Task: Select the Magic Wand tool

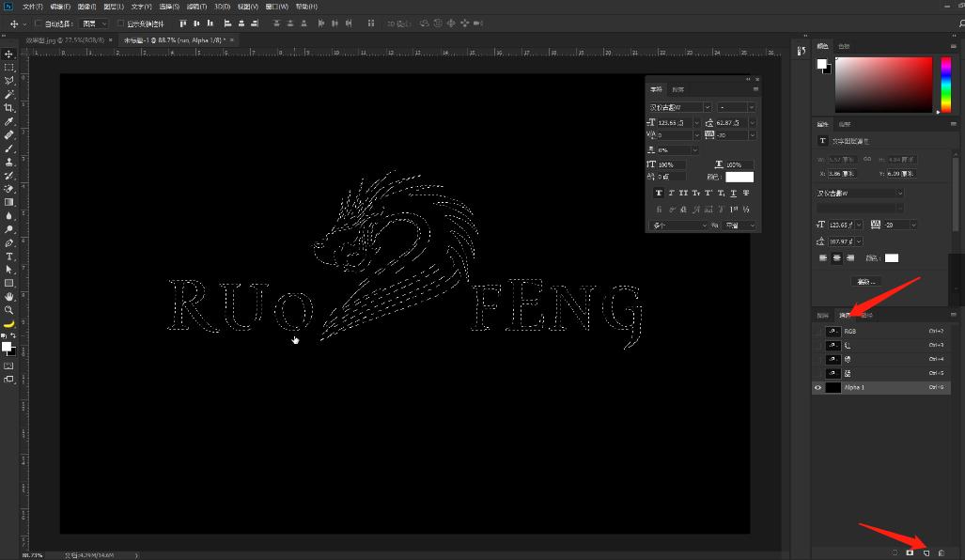Action: [x=8, y=95]
